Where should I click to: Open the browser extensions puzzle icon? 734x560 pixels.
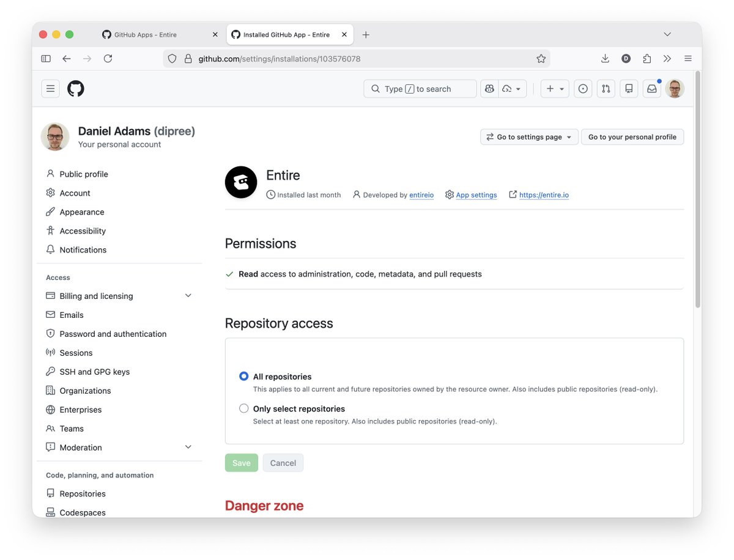click(x=647, y=59)
